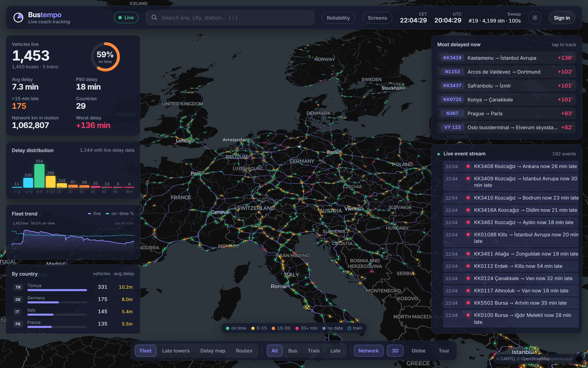Click the fleet trend chart
The height and width of the screenshot is (368, 588).
pyautogui.click(x=73, y=241)
